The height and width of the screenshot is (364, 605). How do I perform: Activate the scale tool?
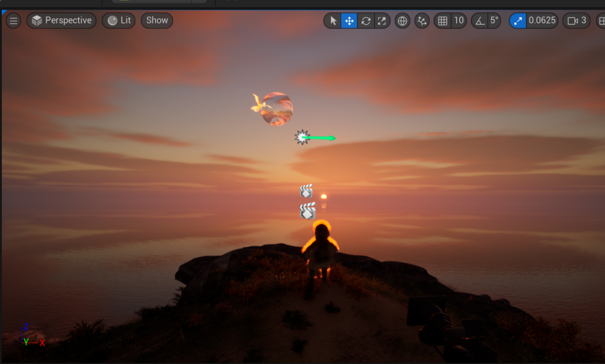(382, 21)
